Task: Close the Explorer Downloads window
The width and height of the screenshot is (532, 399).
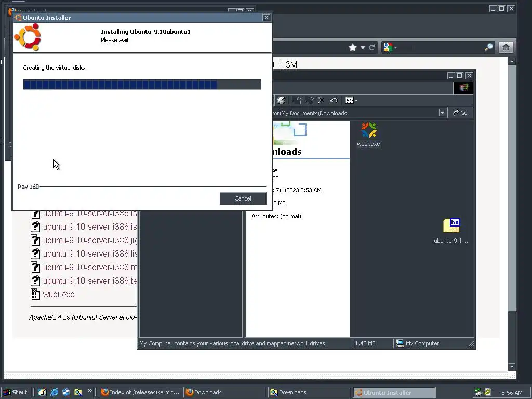Action: 469,76
